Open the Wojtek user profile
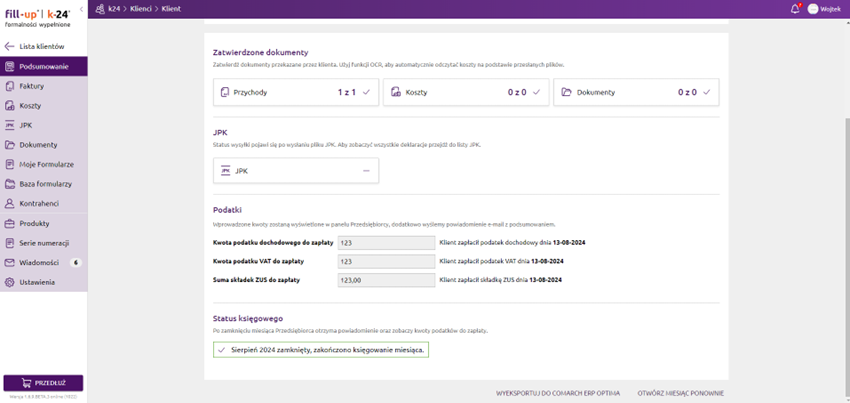The image size is (850, 403). click(824, 9)
